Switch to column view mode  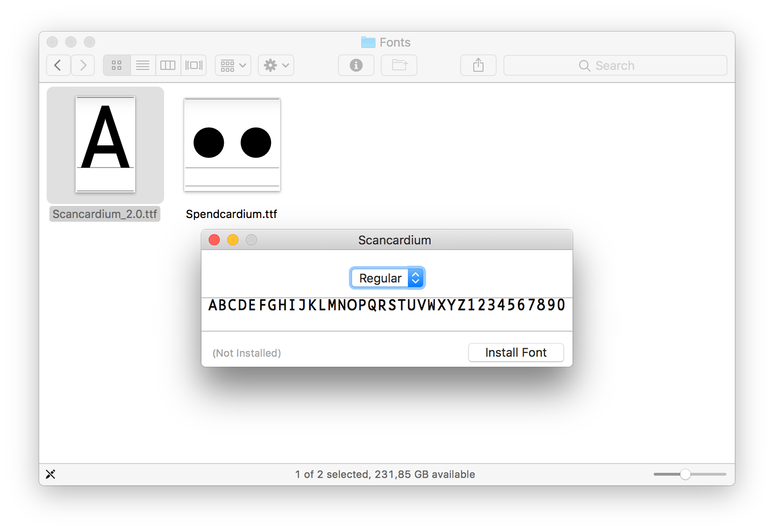point(168,65)
